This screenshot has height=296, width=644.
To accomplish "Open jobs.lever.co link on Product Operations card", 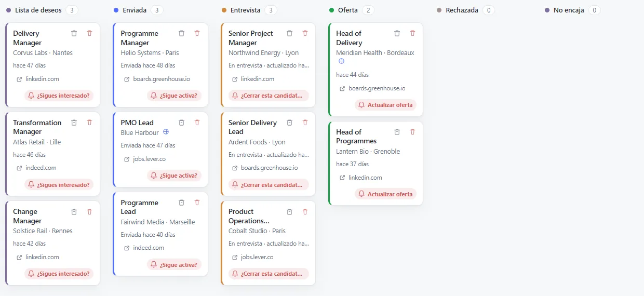I will pyautogui.click(x=253, y=257).
